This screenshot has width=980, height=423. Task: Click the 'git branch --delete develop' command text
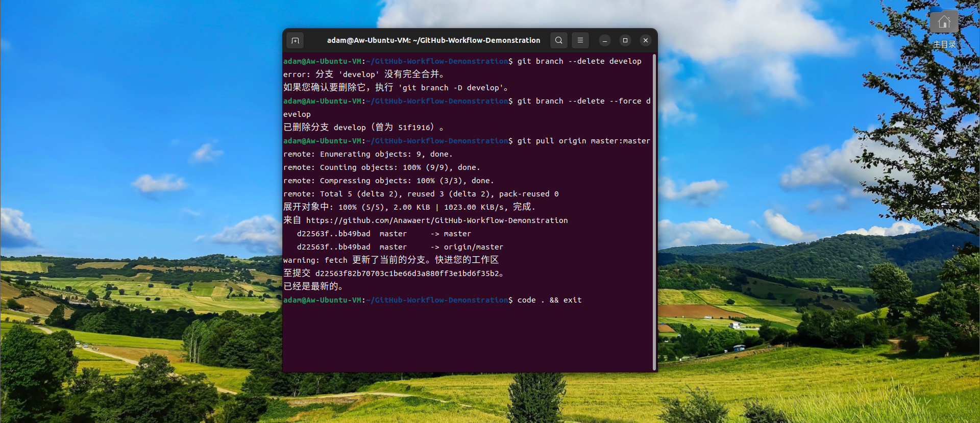coord(579,61)
